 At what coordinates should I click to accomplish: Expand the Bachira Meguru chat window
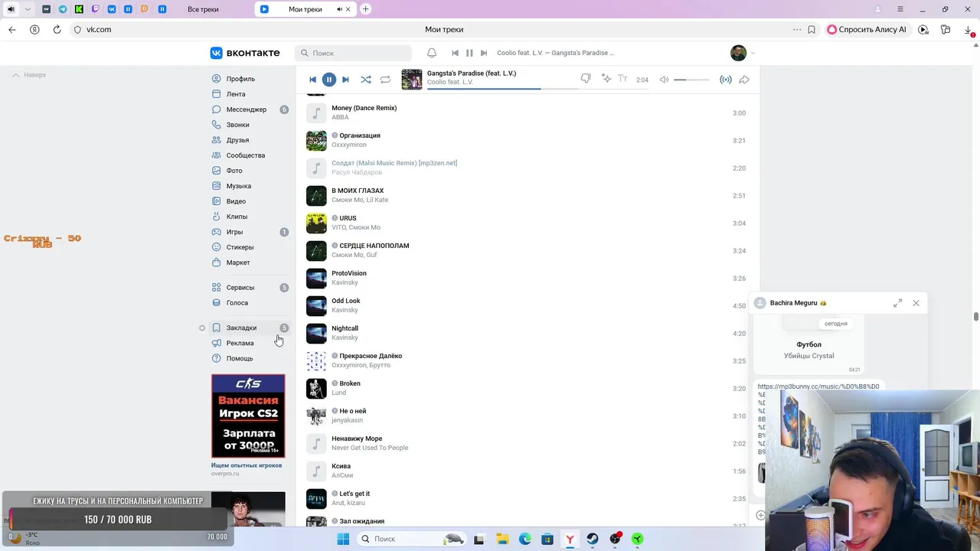(897, 303)
